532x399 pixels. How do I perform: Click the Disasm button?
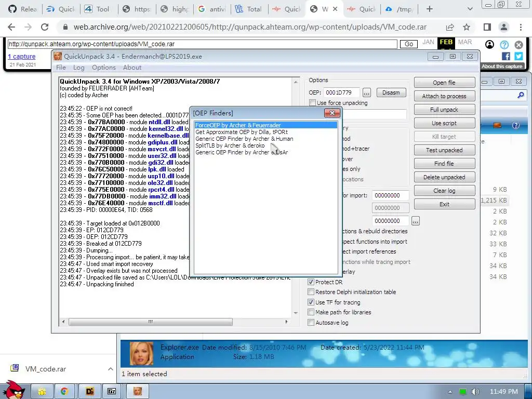tap(391, 92)
